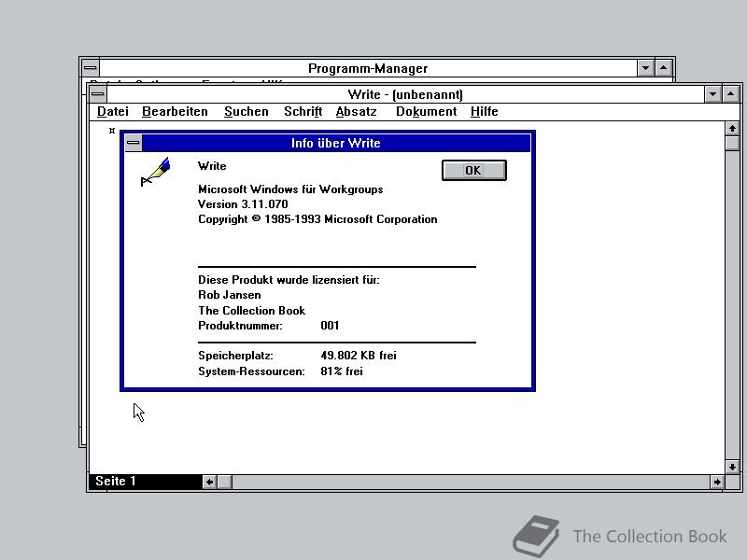Click the Programm-Manager title bar
The image size is (747, 560).
[368, 68]
